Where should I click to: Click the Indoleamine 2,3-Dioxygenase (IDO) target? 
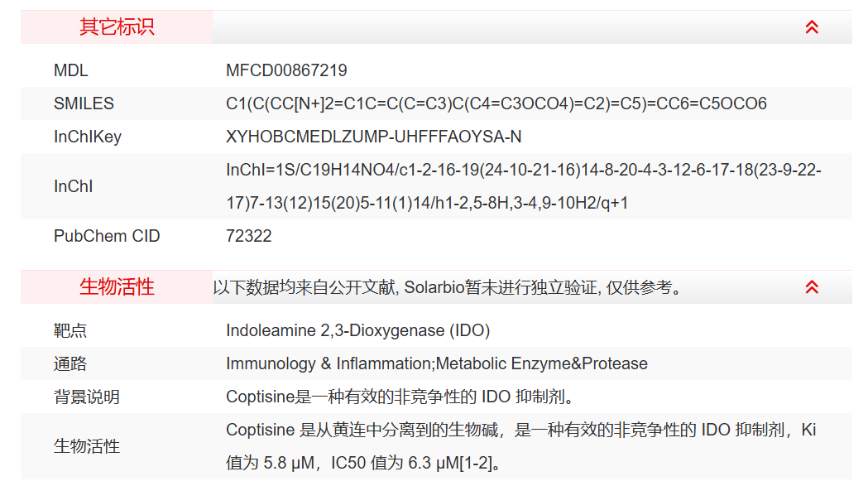coord(357,330)
